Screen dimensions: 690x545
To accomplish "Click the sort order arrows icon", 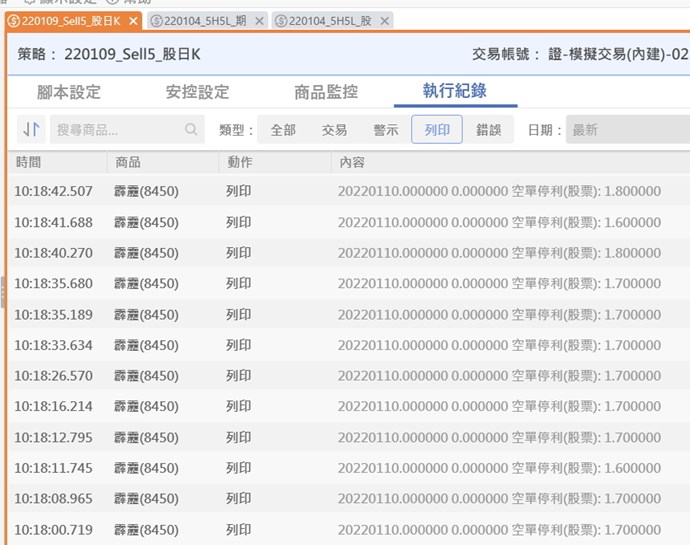I will tap(31, 130).
